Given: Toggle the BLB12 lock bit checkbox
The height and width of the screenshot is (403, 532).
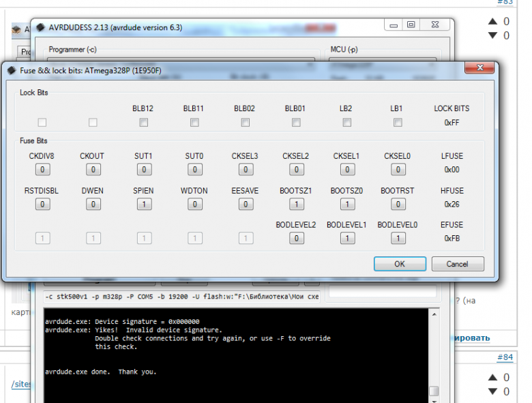Looking at the screenshot, I should tap(143, 122).
